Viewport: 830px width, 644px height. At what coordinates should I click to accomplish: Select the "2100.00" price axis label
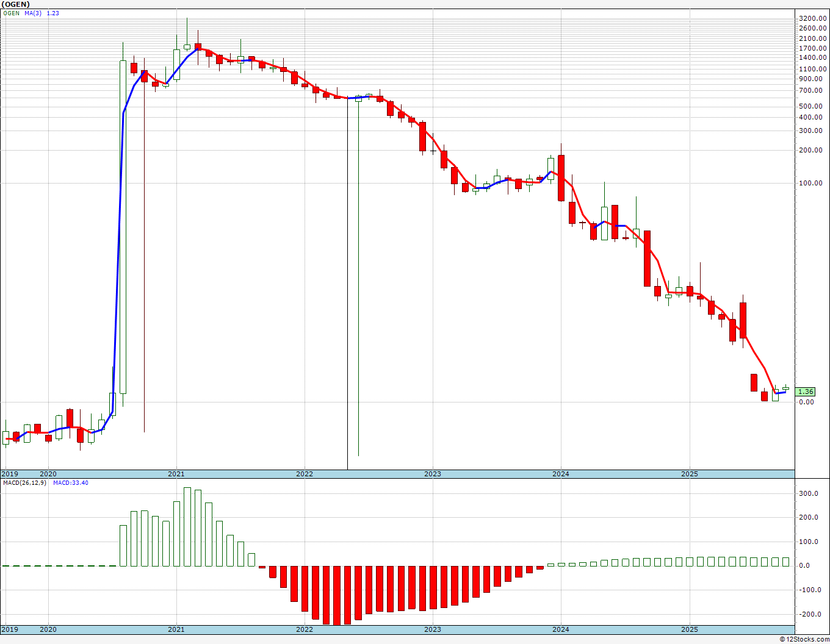click(x=812, y=38)
